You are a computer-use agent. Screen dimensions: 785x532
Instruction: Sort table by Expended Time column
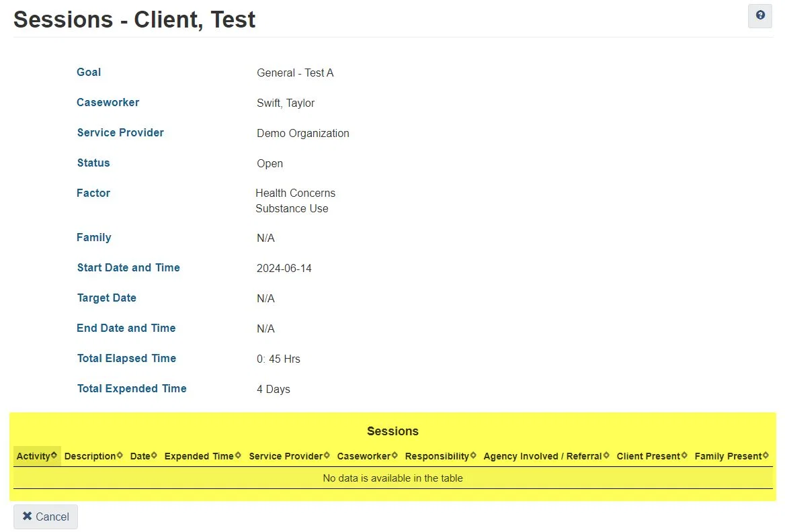point(202,456)
